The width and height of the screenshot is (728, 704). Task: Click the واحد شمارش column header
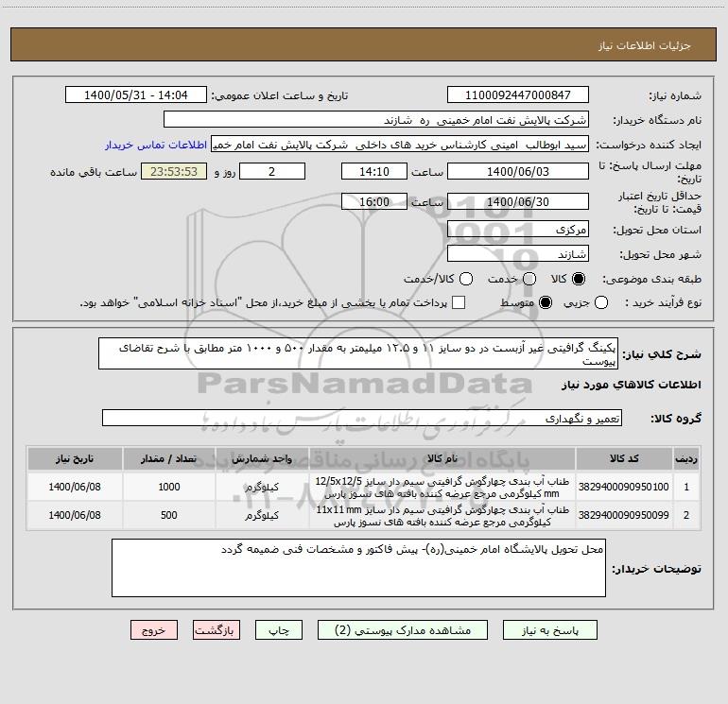[262, 458]
